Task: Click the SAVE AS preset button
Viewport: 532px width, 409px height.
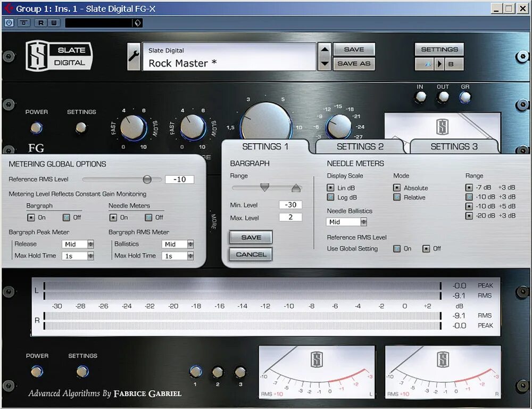Action: [x=354, y=63]
